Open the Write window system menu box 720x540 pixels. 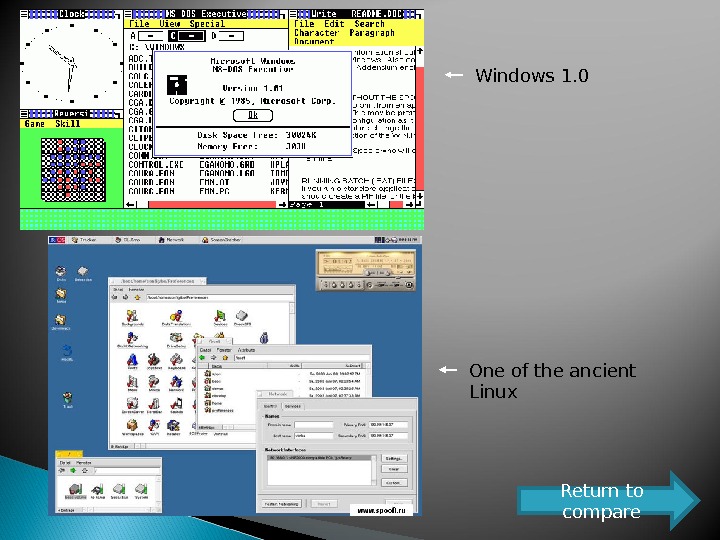click(292, 14)
